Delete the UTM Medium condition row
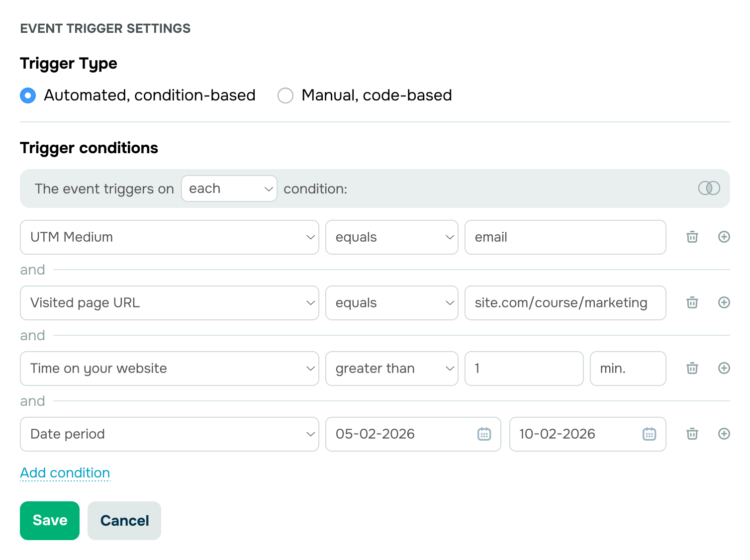Screen dimensions: 750x560 click(692, 237)
